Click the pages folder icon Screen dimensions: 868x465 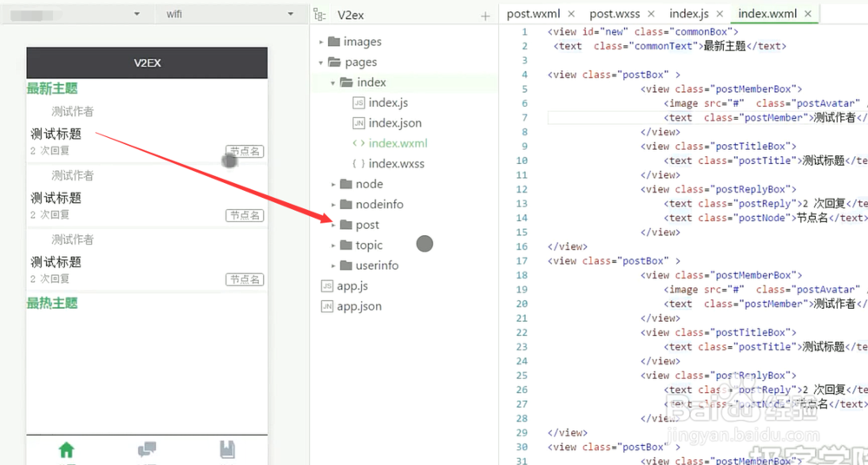click(x=334, y=62)
